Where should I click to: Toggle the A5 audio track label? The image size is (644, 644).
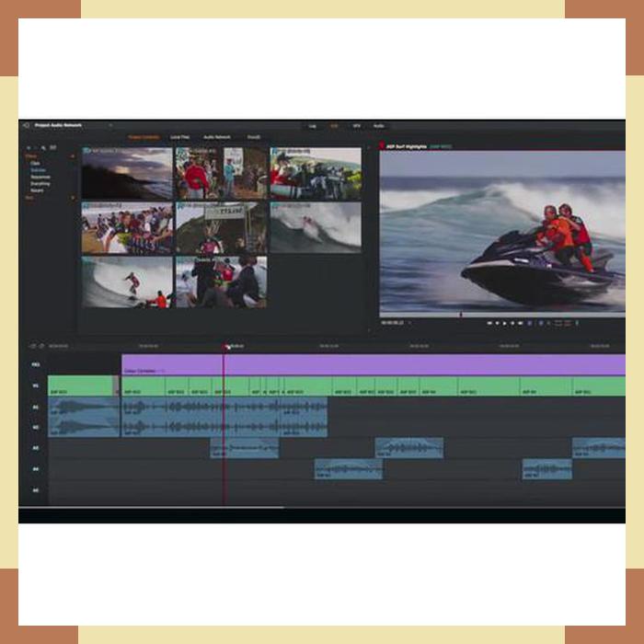[x=36, y=490]
